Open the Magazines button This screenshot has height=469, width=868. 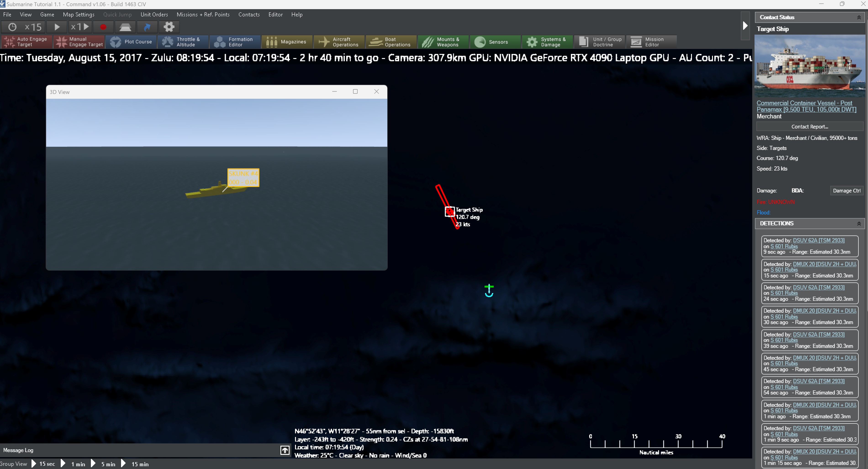[x=287, y=42]
